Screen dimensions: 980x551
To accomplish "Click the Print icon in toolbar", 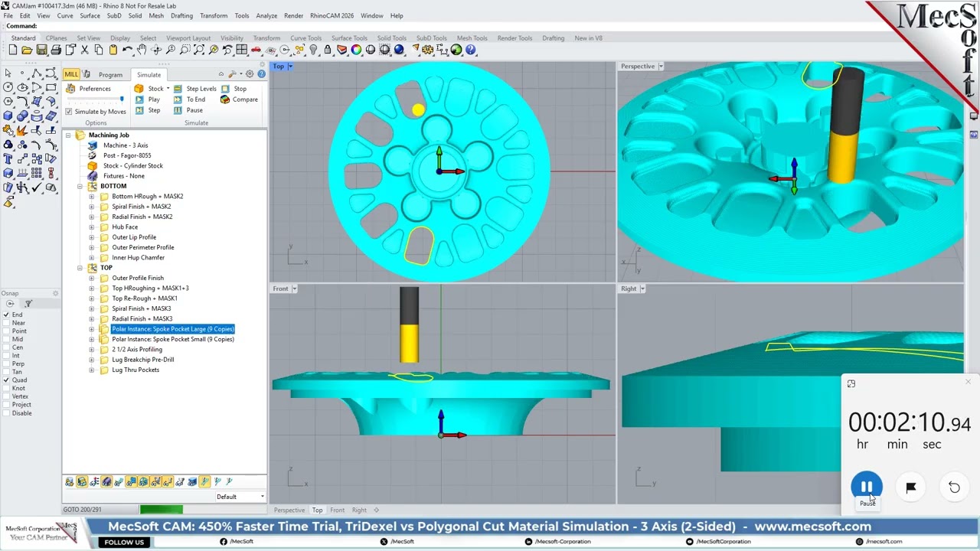I will click(56, 50).
